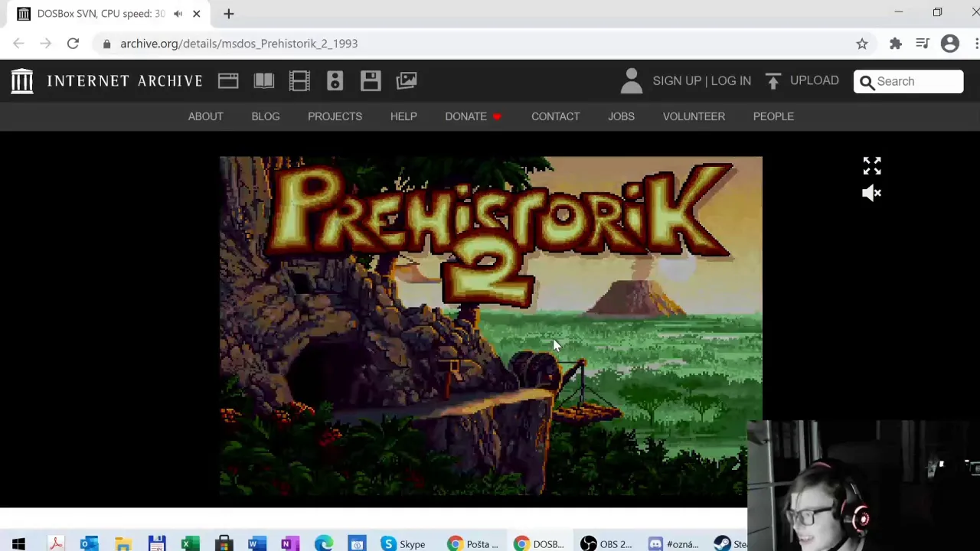The width and height of the screenshot is (980, 551).
Task: Click the Prehistorik 2 game screen
Action: coord(491,325)
